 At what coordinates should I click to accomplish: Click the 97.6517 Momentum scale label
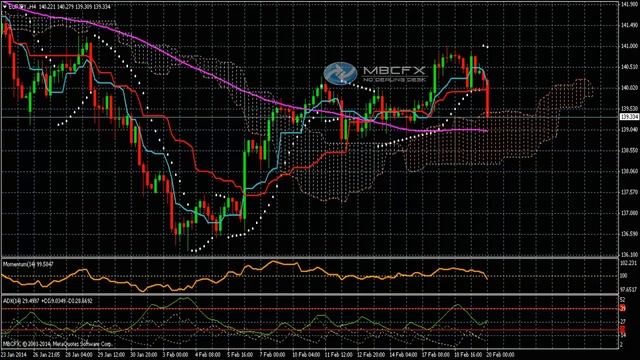629,289
